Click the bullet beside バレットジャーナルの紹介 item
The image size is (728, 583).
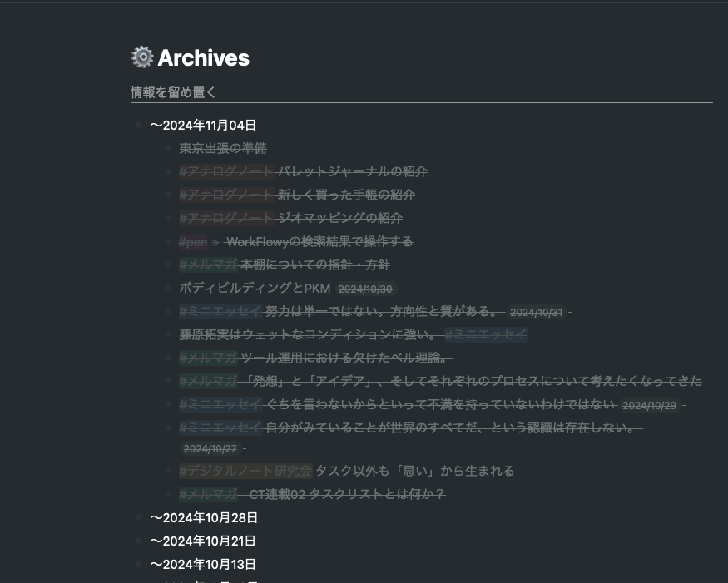click(168, 171)
